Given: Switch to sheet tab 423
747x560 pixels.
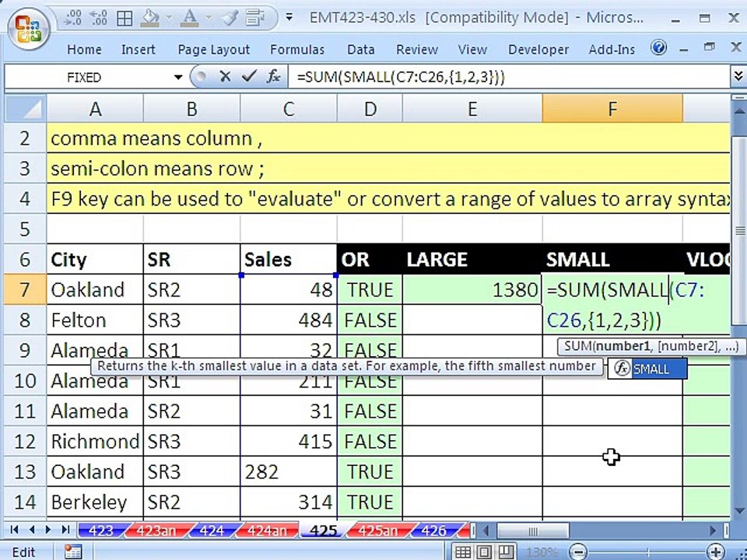Looking at the screenshot, I should [x=101, y=530].
